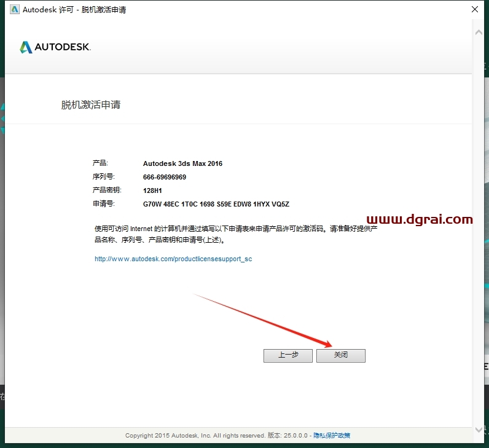The height and width of the screenshot is (448, 489).
Task: Click the 序列号 label
Action: 103,176
